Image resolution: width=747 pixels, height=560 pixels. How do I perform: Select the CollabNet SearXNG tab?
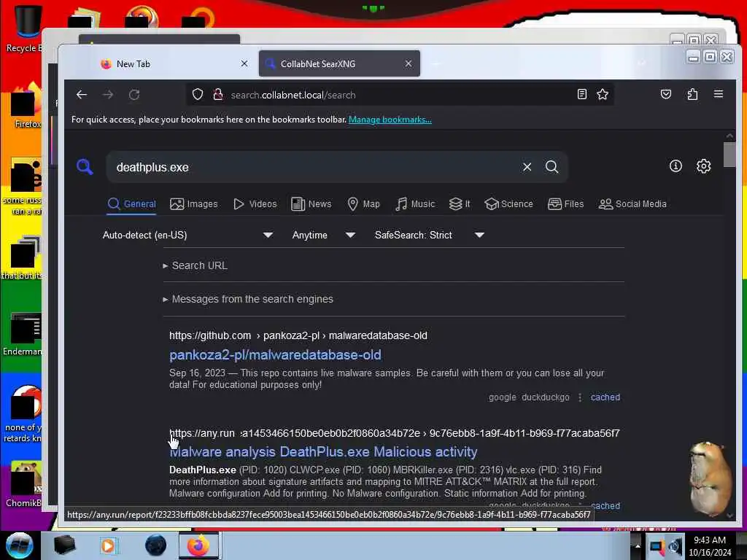[339, 64]
